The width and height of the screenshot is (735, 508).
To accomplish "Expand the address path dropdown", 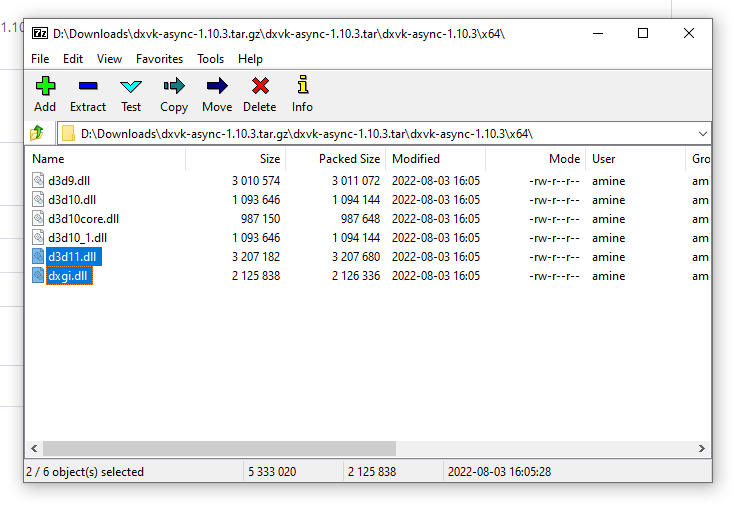I will click(702, 133).
